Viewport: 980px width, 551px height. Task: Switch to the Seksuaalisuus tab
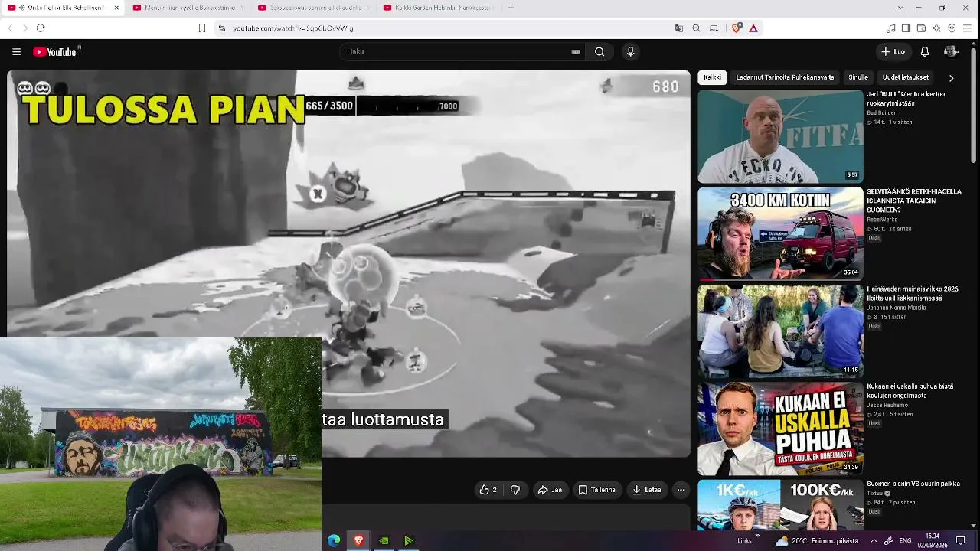[x=313, y=8]
